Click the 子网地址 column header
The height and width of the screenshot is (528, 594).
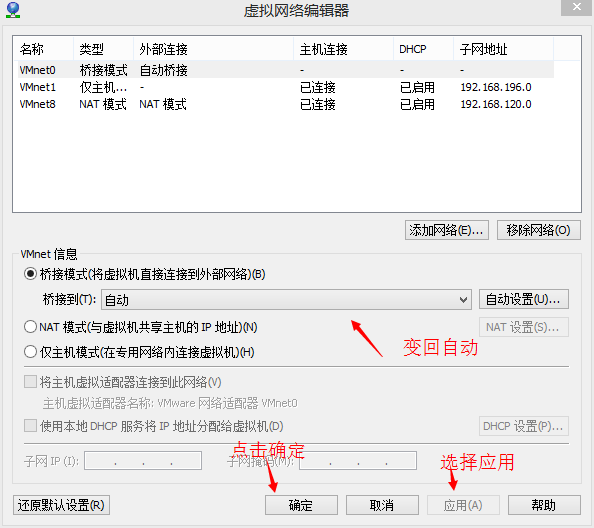[x=503, y=49]
